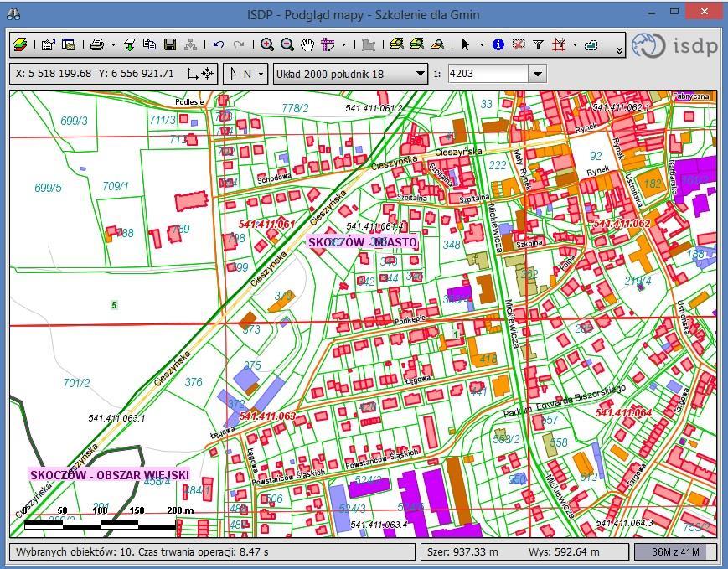Click parcel number 699/3 on the map

coord(74,121)
